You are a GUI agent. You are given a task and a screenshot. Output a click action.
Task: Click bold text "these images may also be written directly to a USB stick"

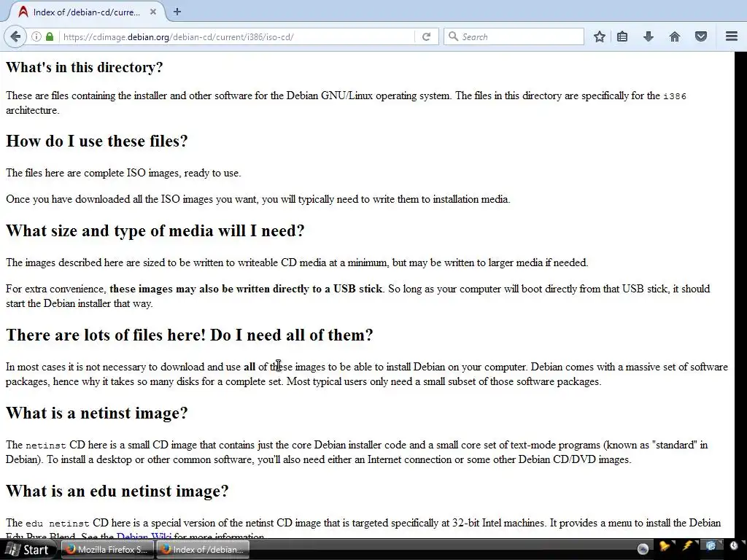[246, 289]
